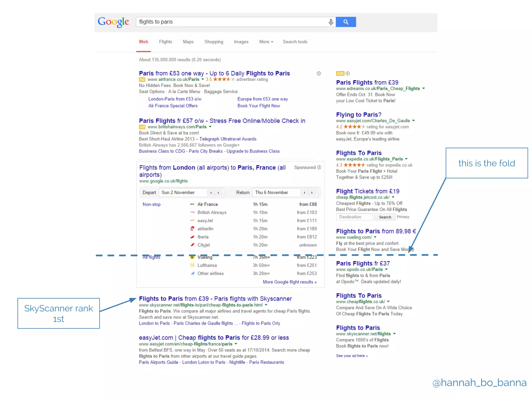Screen dimensions: 532x399
Task: Open Air France 'Paris from £53 one way' ad
Action: tap(214, 73)
